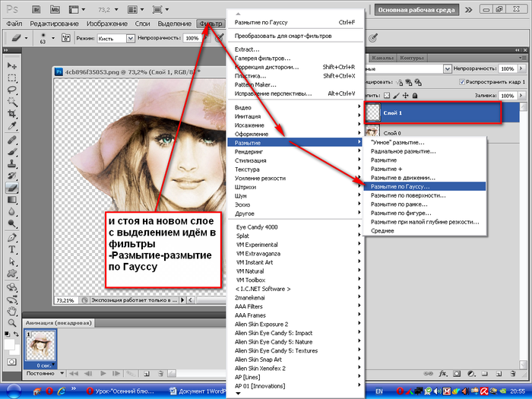Select the History Brush tool
The width and height of the screenshot is (532, 399).
coord(12,176)
